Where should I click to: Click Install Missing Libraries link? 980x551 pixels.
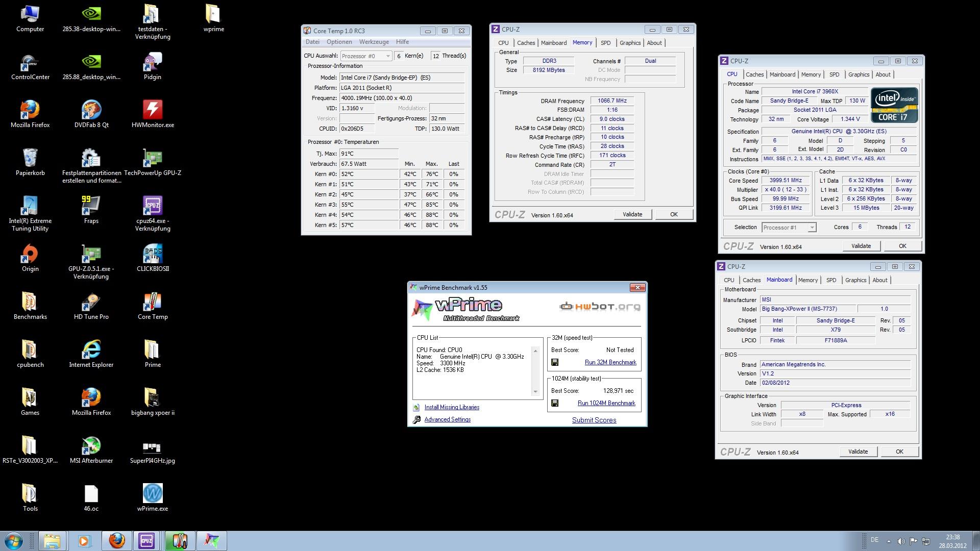(452, 407)
